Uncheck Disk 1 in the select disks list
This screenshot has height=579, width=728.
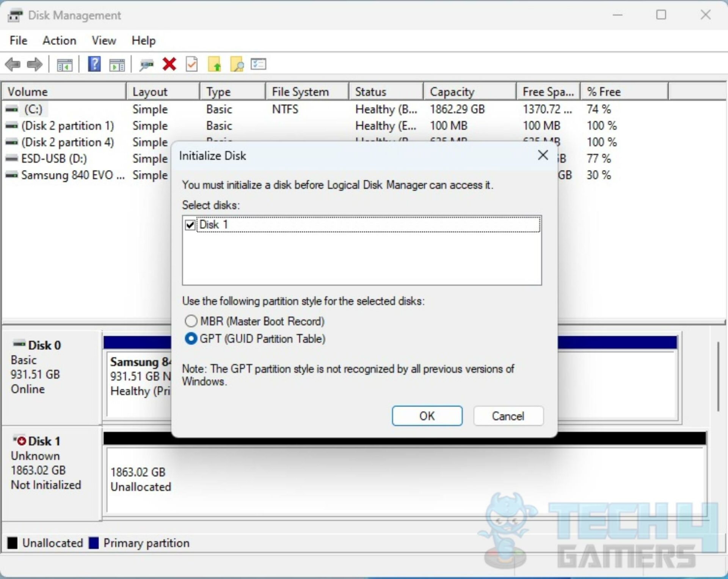tap(191, 224)
